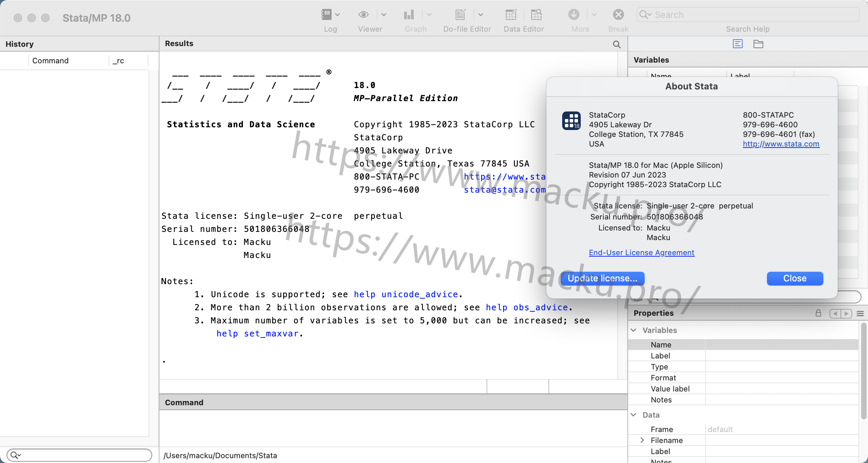
Task: Show the folder view icon above Variables
Action: (x=758, y=44)
